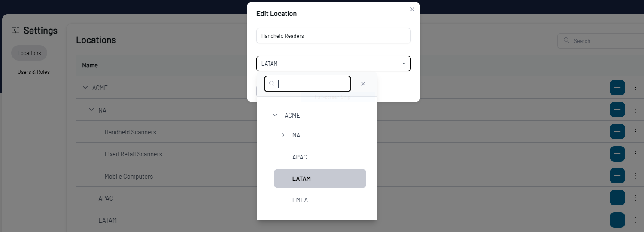
Task: Expand the NA node in the dropdown list
Action: (x=283, y=135)
